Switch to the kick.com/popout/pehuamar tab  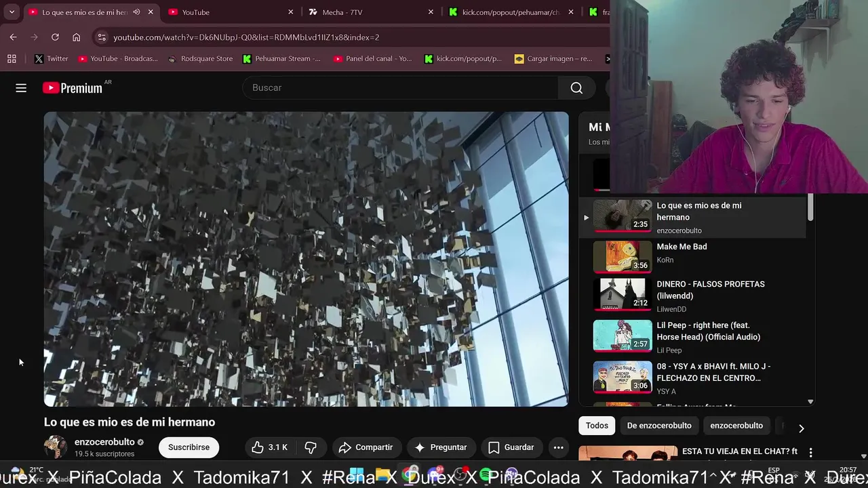511,12
